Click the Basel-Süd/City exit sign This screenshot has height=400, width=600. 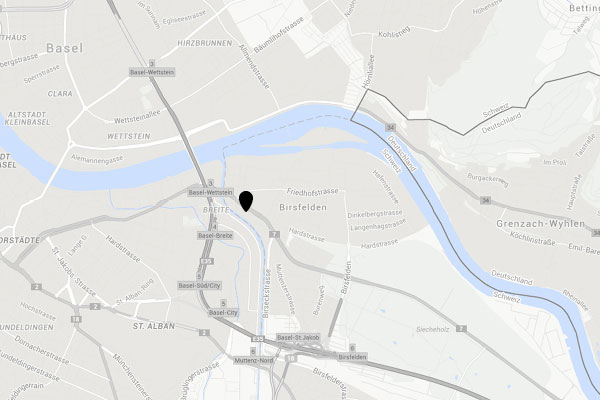pyautogui.click(x=199, y=286)
